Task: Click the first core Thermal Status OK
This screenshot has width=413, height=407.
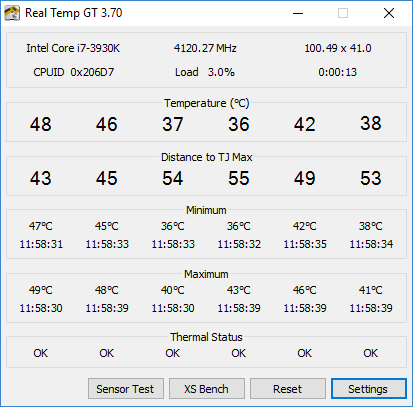Action: 41,353
